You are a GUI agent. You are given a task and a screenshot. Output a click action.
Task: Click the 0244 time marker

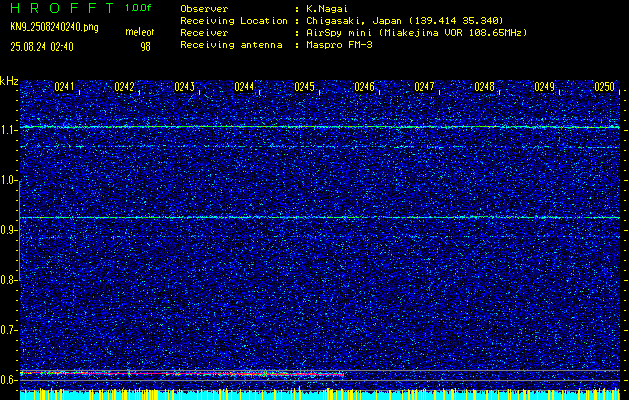[244, 87]
